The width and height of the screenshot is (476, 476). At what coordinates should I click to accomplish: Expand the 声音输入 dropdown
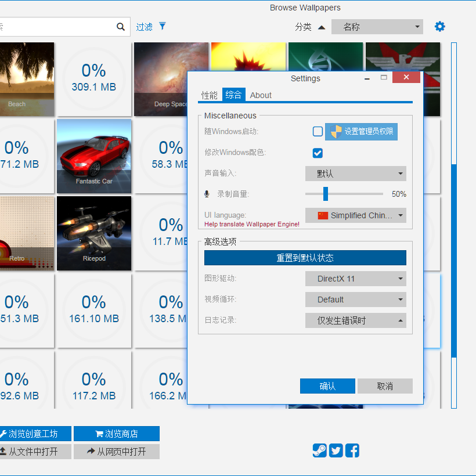click(x=355, y=174)
